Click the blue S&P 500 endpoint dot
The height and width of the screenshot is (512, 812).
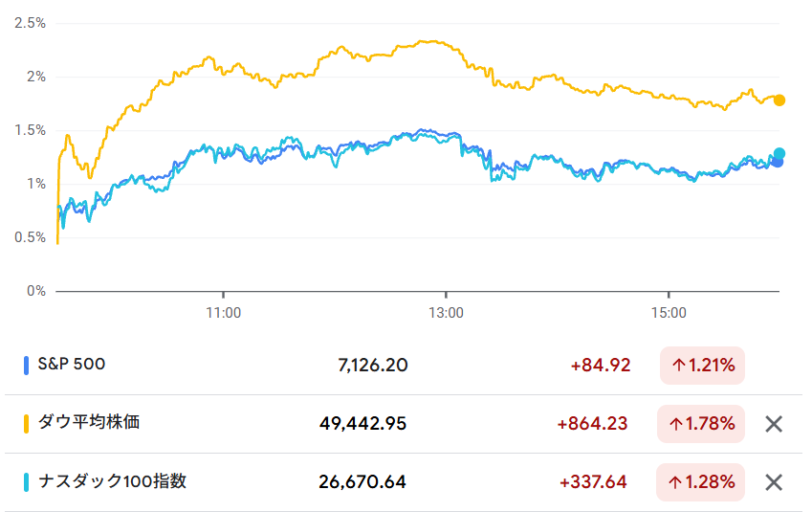pyautogui.click(x=778, y=162)
